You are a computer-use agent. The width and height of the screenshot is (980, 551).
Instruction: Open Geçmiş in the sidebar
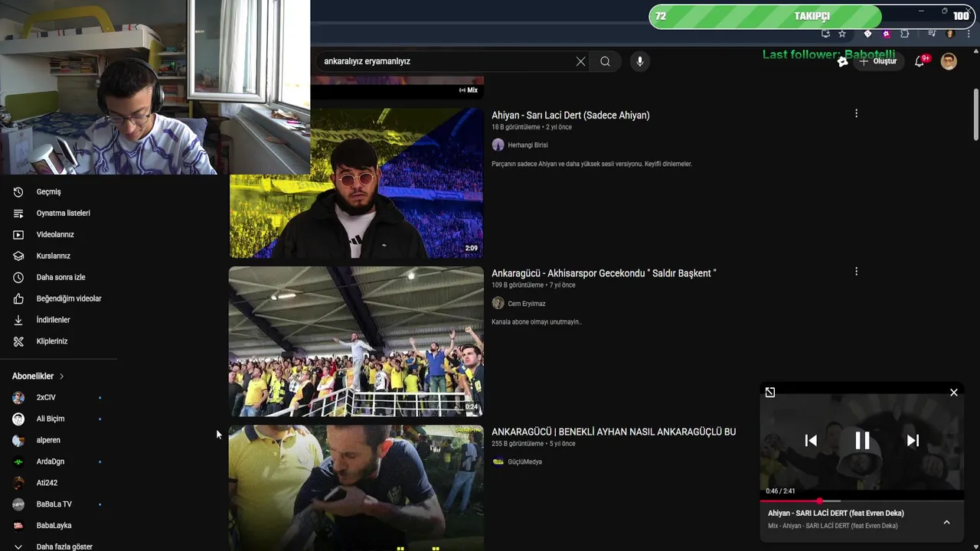48,192
